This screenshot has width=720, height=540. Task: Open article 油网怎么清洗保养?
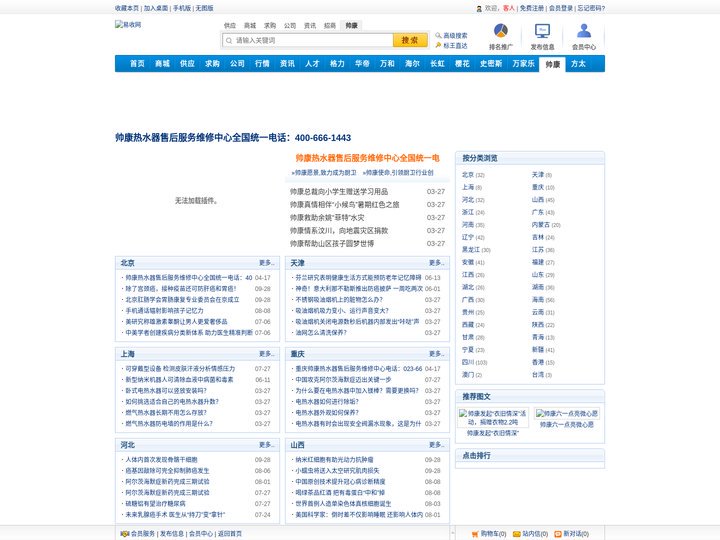tap(321, 332)
